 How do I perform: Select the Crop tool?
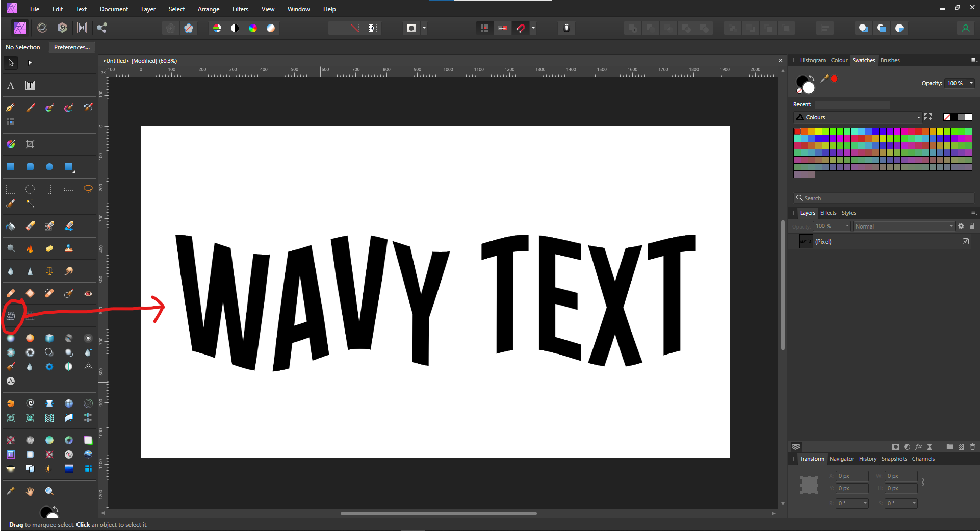(30, 144)
